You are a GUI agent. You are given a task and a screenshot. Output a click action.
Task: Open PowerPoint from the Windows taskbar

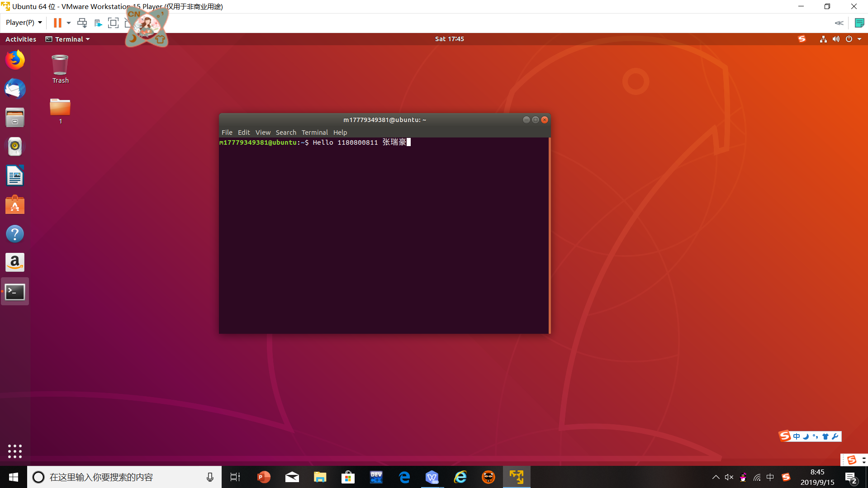point(264,477)
